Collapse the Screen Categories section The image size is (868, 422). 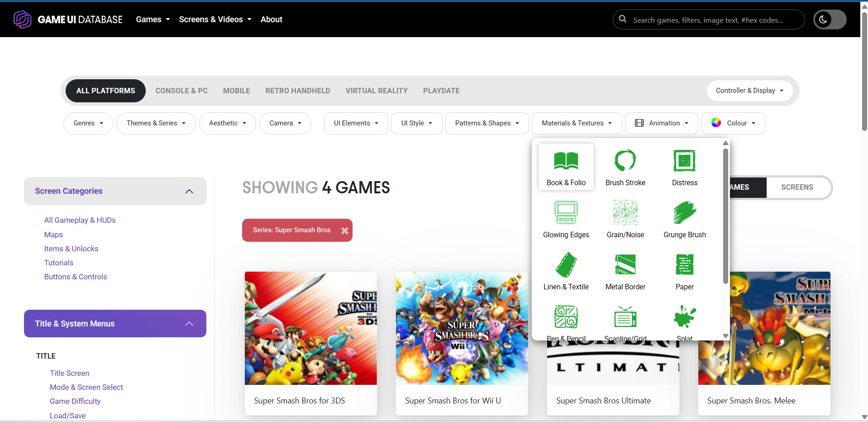[x=189, y=191]
